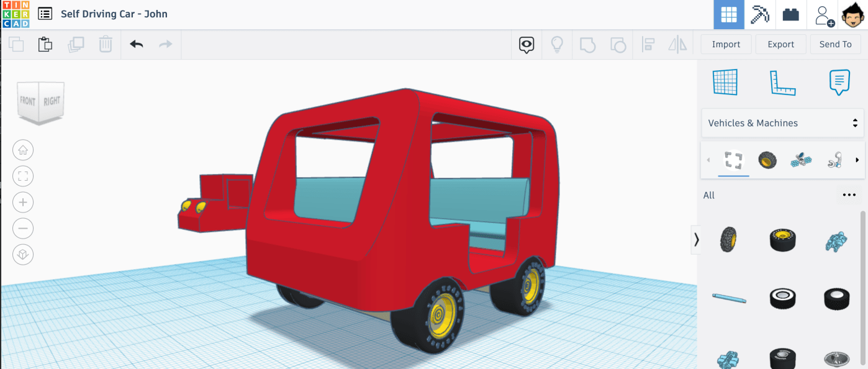Toggle show-all visibility eye icon

click(527, 44)
